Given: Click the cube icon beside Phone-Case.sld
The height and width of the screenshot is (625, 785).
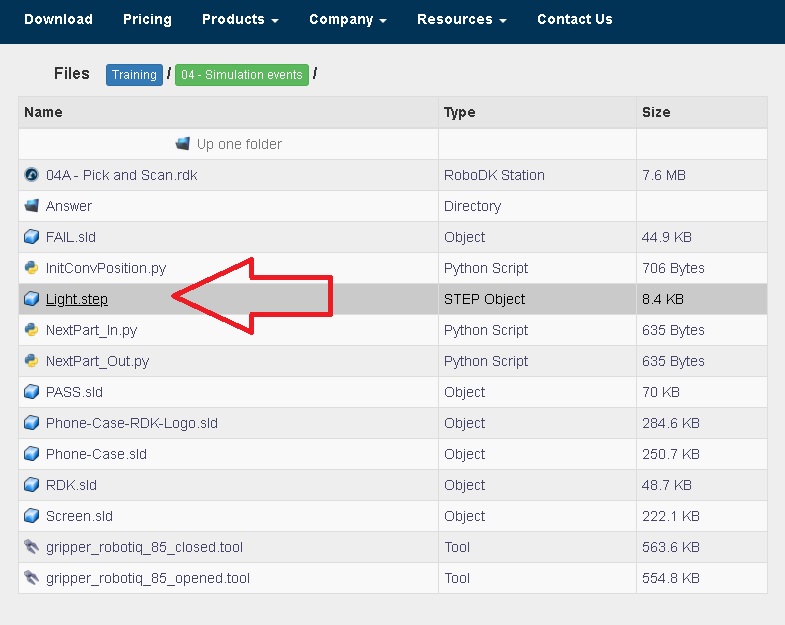Looking at the screenshot, I should click(31, 454).
